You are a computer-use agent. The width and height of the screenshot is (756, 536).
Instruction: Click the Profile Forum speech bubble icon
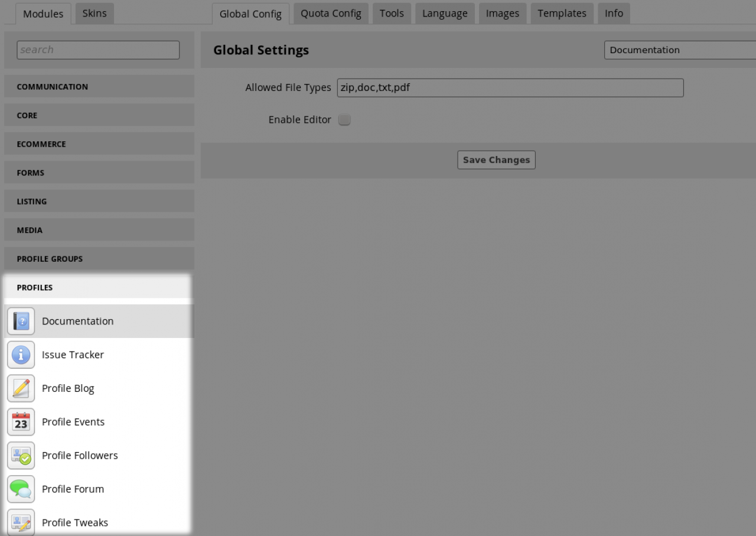point(21,489)
